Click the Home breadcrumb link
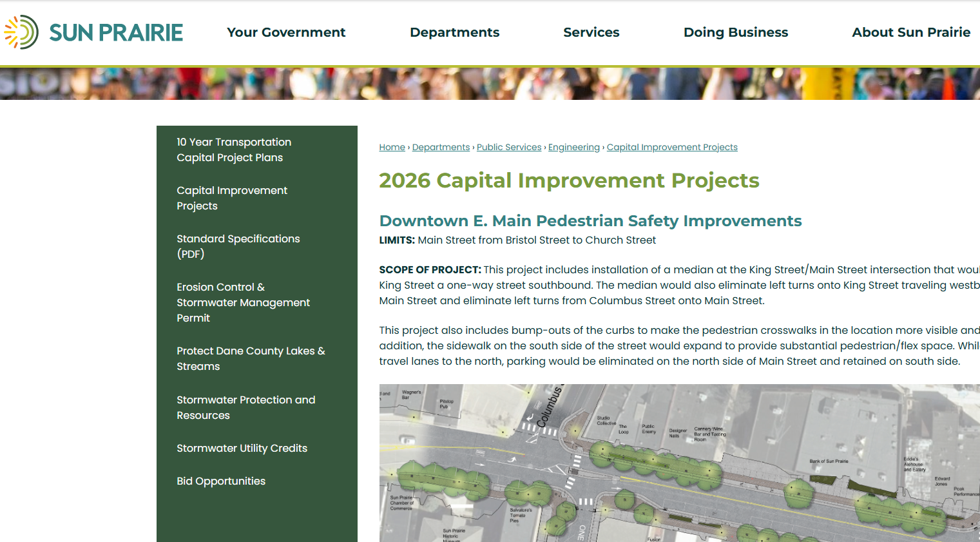This screenshot has height=542, width=980. [392, 147]
